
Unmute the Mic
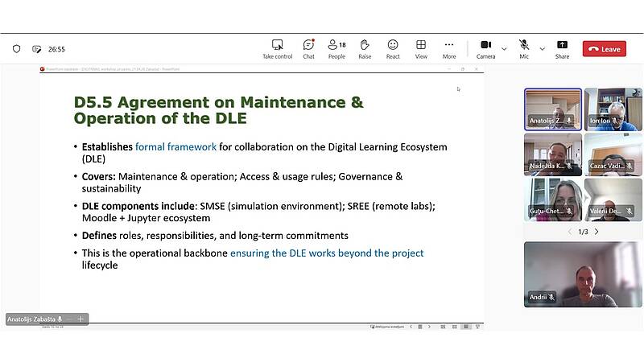coord(524,45)
